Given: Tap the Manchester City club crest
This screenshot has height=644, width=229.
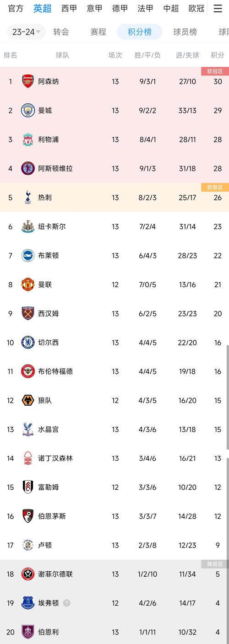Looking at the screenshot, I should (x=28, y=111).
